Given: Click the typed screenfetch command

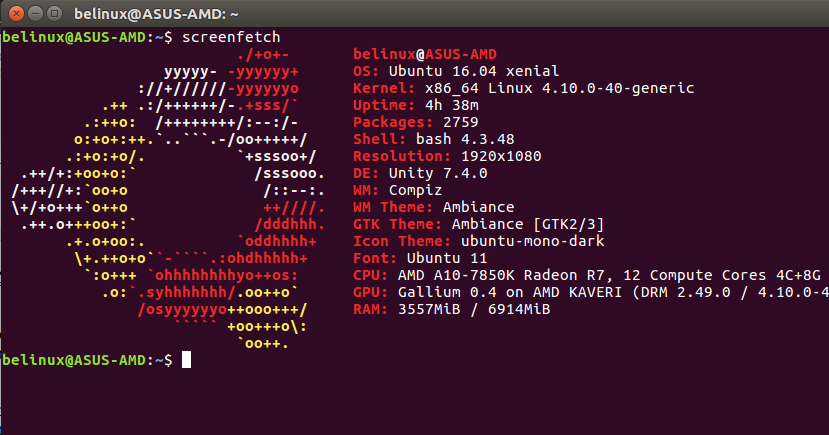Looking at the screenshot, I should coord(231,37).
